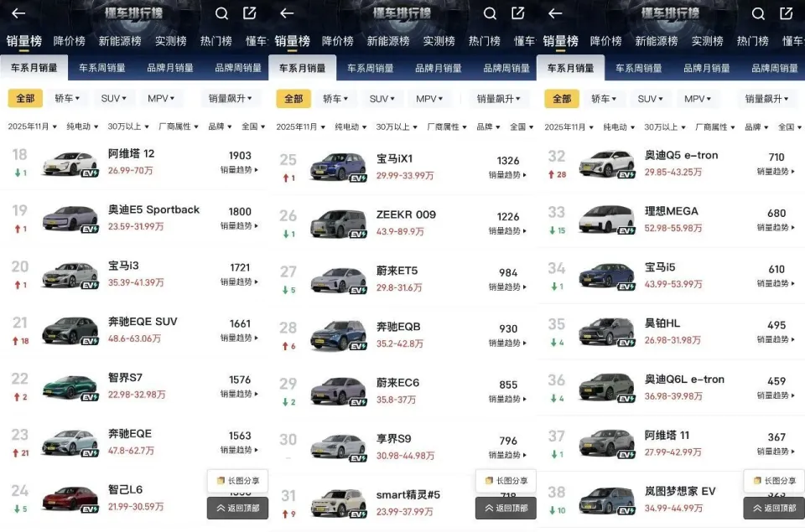The height and width of the screenshot is (532, 805).
Task: Tap the share icon in the rightmost panel
Action: pos(786,13)
